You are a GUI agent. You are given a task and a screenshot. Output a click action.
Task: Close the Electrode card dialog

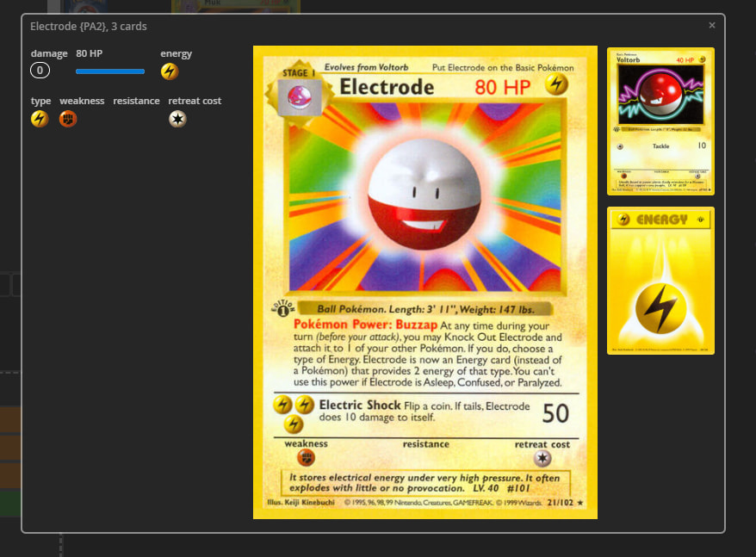711,26
